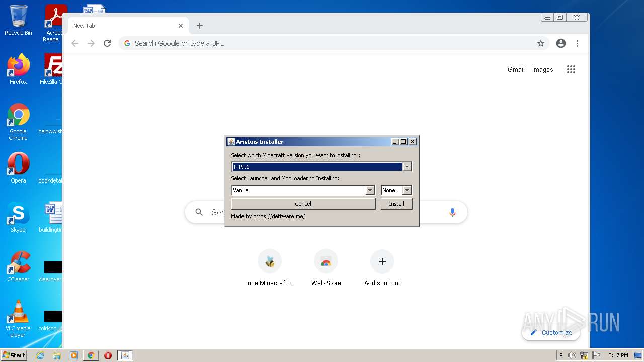Viewport: 644px width, 362px height.
Task: Click the Install button in Aristois Installer
Action: pyautogui.click(x=396, y=204)
